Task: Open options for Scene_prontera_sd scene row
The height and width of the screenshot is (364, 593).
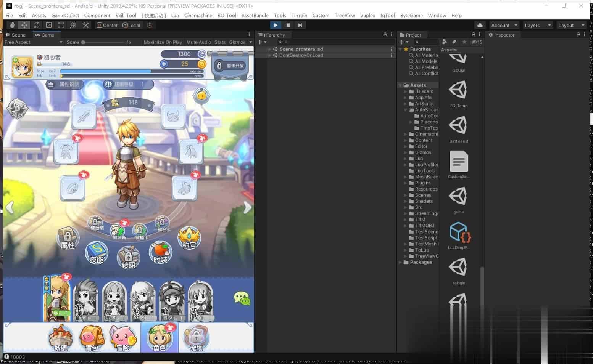Action: 392,49
